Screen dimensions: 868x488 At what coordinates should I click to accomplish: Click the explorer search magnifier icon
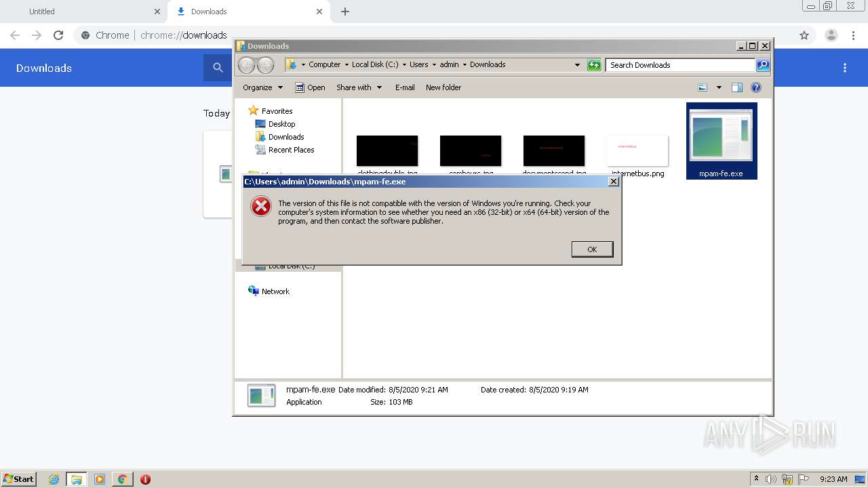763,65
